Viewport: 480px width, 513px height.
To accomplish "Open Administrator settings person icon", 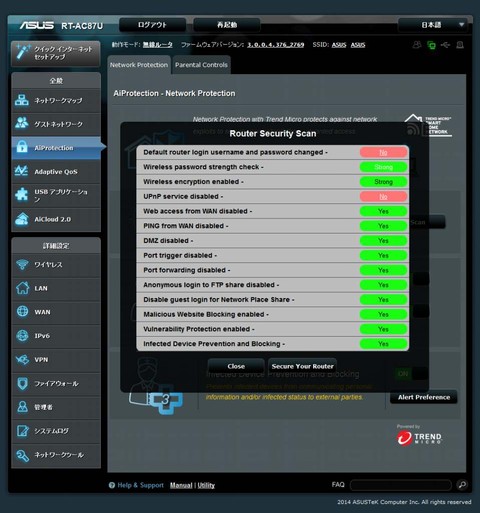I will tap(22, 407).
